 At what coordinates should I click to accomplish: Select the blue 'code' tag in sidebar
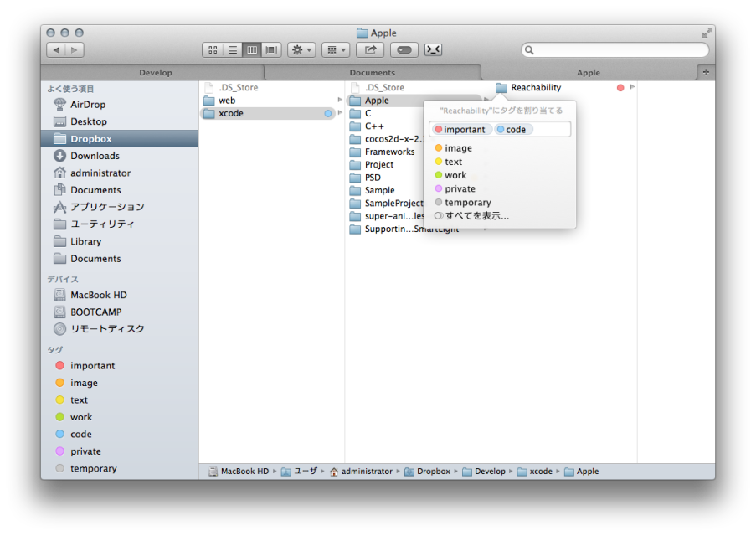tap(81, 435)
